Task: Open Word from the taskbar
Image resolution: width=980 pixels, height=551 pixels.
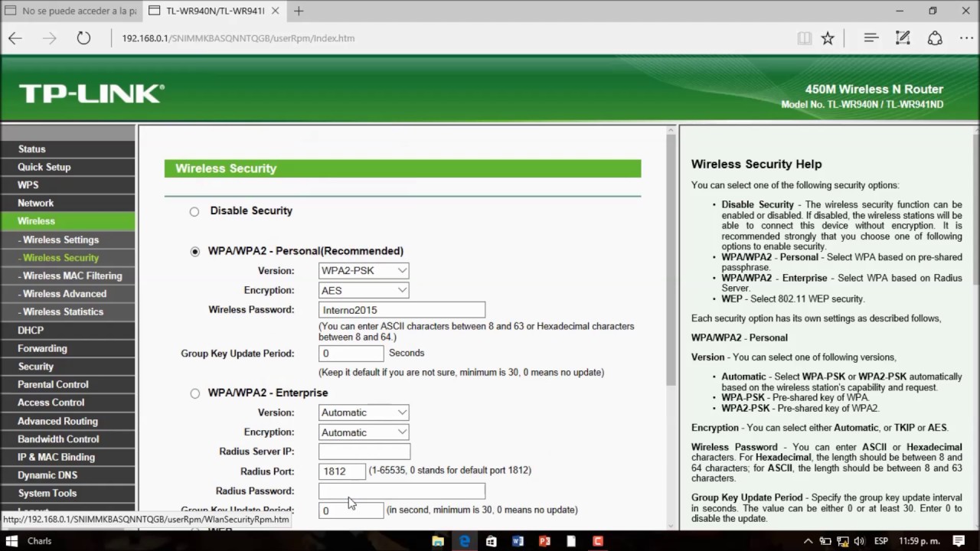Action: (518, 541)
